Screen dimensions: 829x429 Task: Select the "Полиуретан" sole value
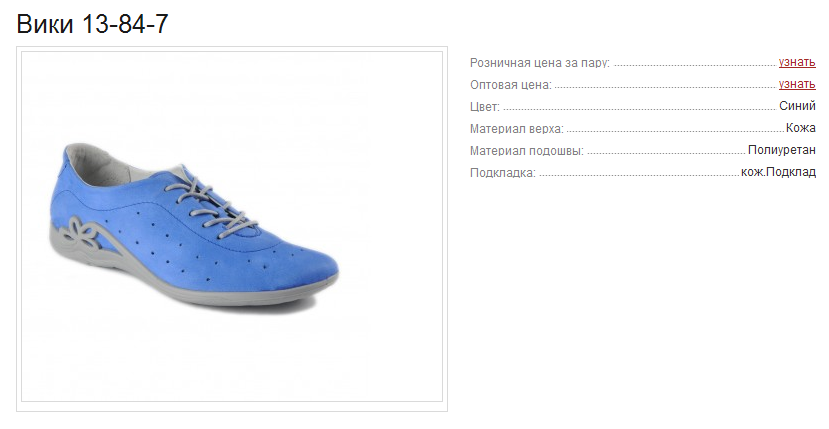tap(782, 150)
